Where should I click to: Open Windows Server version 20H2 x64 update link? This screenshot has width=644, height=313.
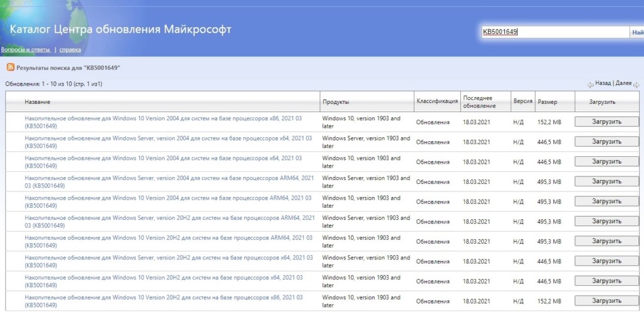coord(169,261)
